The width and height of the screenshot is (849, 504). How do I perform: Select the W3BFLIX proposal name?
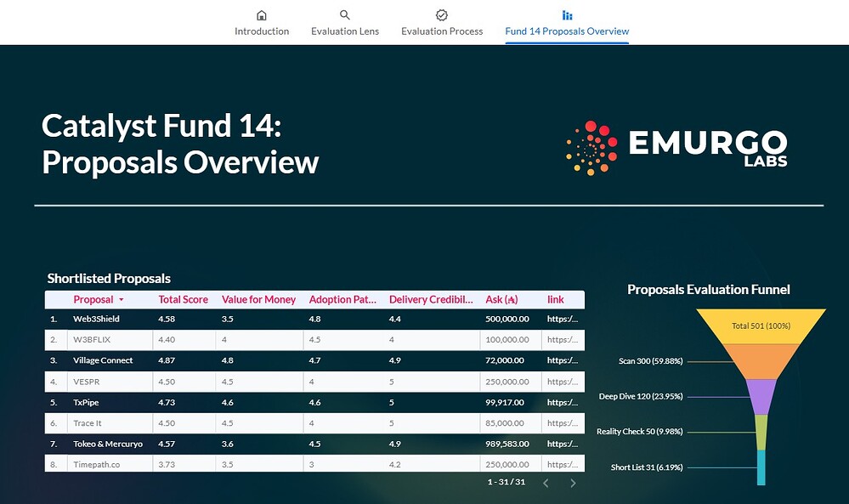click(92, 340)
